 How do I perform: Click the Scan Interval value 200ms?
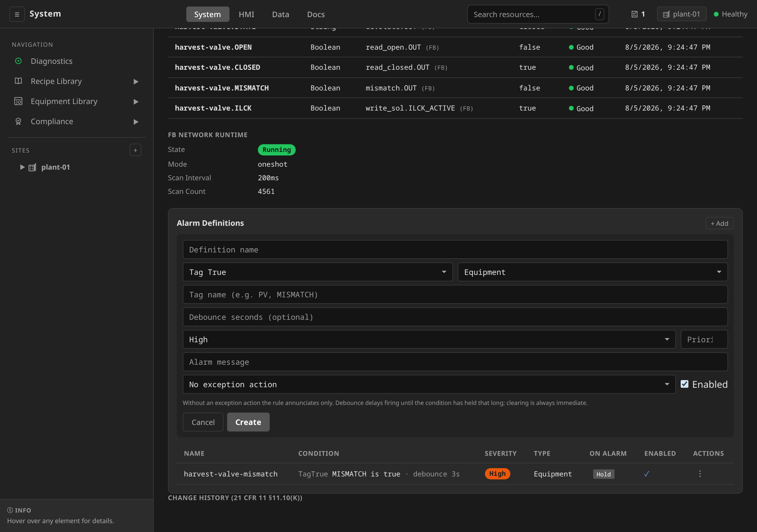[x=268, y=178]
